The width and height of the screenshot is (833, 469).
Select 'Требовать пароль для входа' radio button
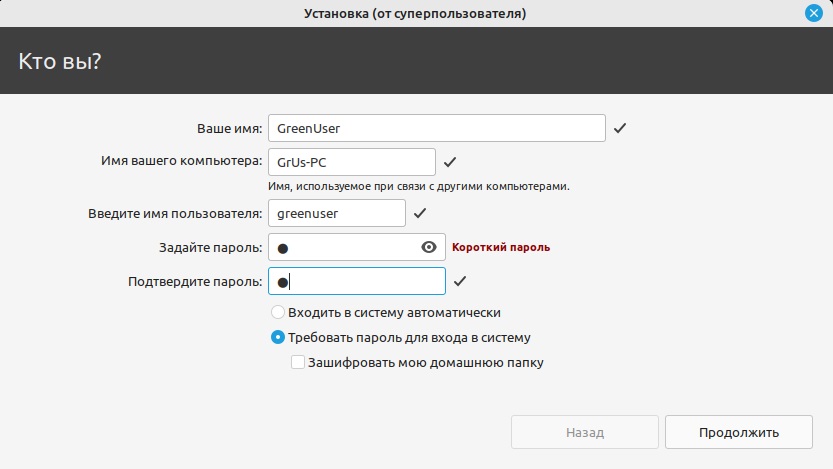pyautogui.click(x=279, y=338)
